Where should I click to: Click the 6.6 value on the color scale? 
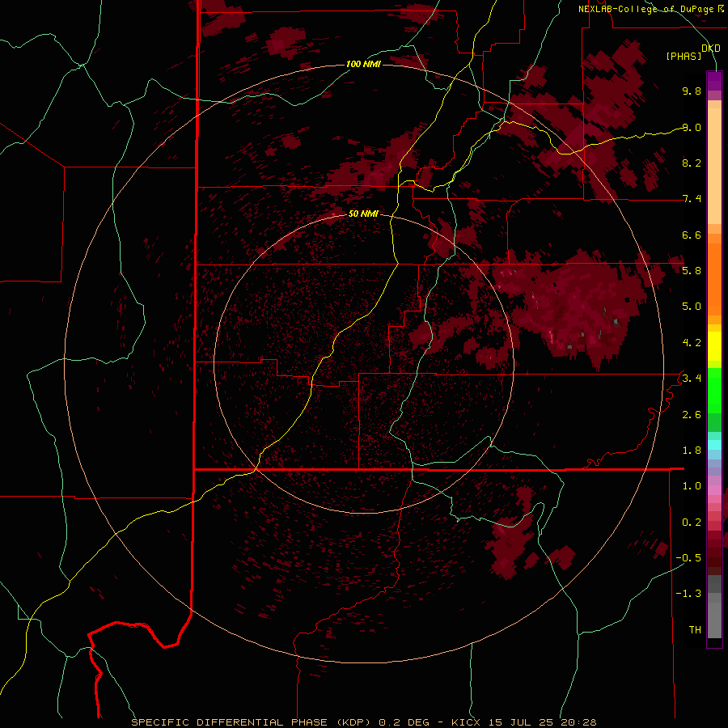692,235
